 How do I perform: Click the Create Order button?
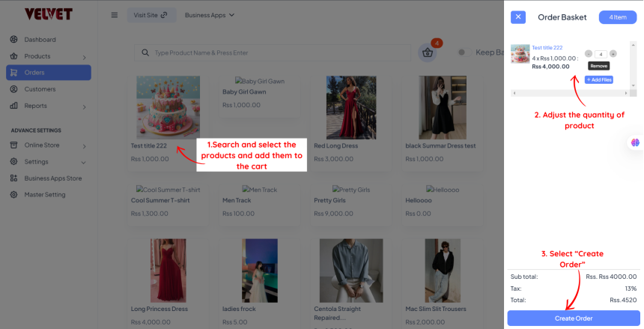click(x=574, y=319)
